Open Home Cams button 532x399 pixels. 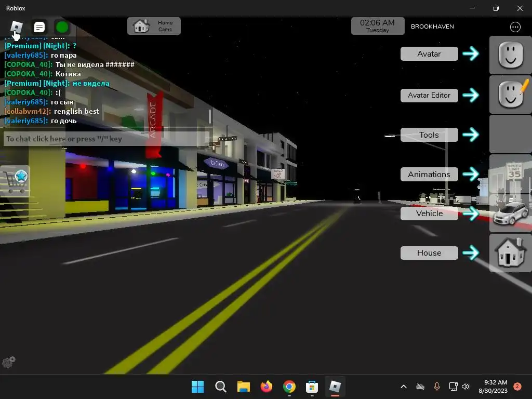154,26
